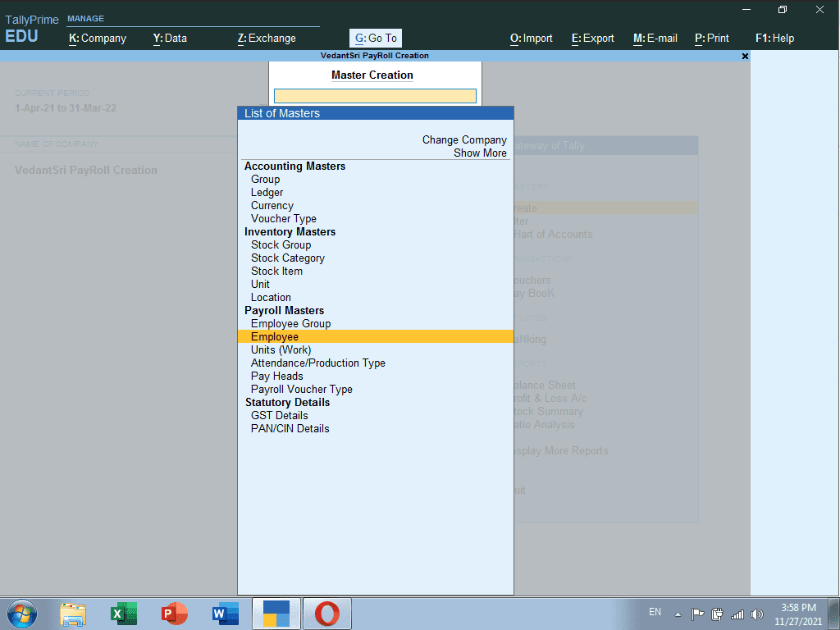Open the O: Import menu
This screenshot has width=840, height=630.
coord(531,38)
